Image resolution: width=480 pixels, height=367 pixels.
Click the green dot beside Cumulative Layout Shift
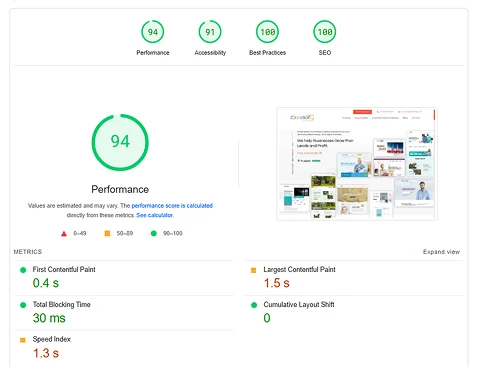click(254, 305)
